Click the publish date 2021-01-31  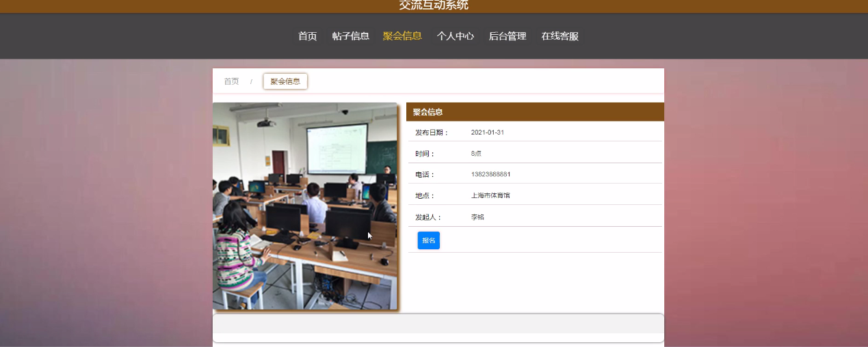tap(487, 133)
